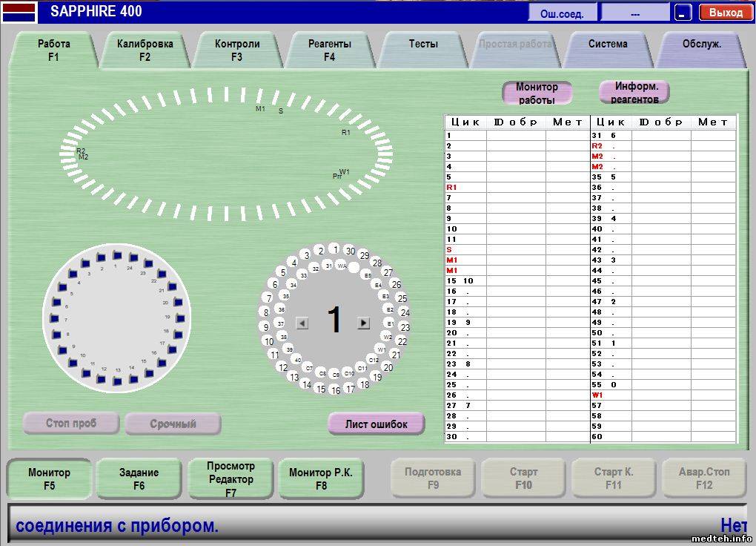Select sample cup 16 on carousel
Viewport: 756px width, 546px height.
pyautogui.click(x=335, y=389)
